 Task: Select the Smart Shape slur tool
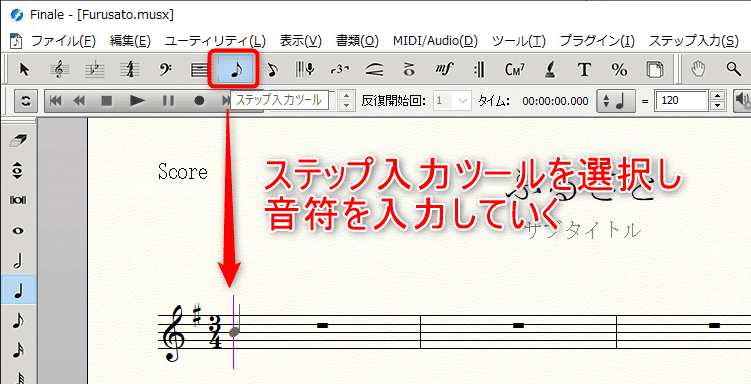(374, 70)
